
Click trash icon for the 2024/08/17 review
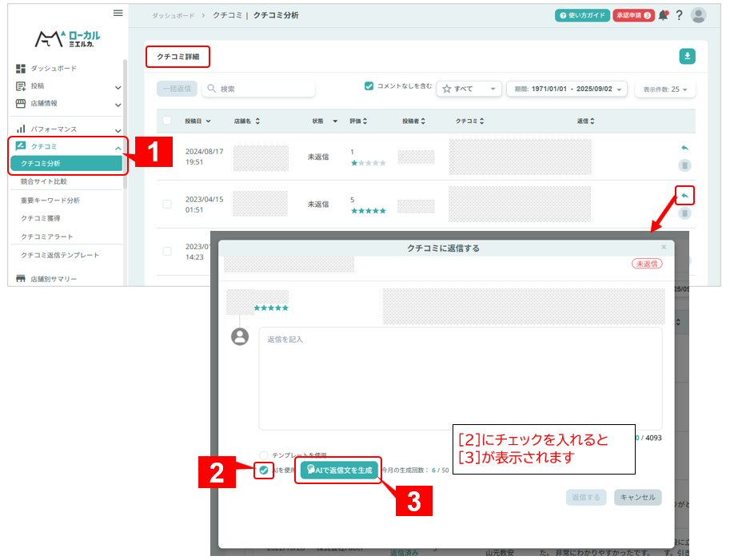click(684, 165)
